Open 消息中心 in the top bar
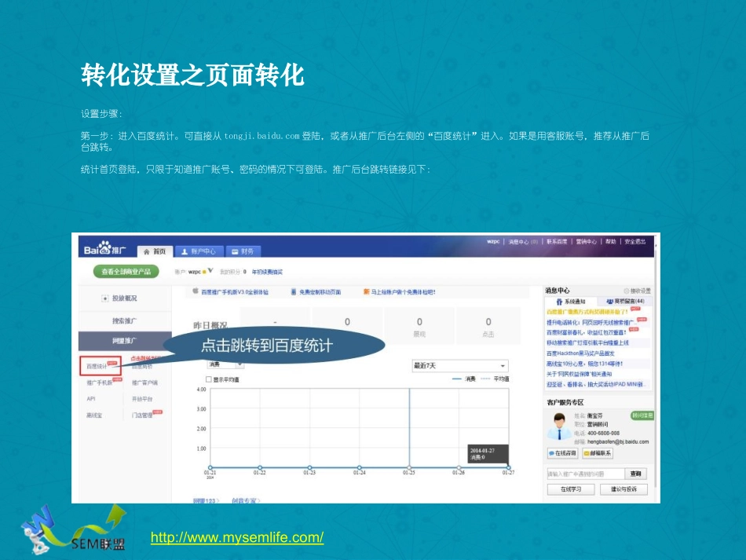This screenshot has width=746, height=560. [x=522, y=242]
